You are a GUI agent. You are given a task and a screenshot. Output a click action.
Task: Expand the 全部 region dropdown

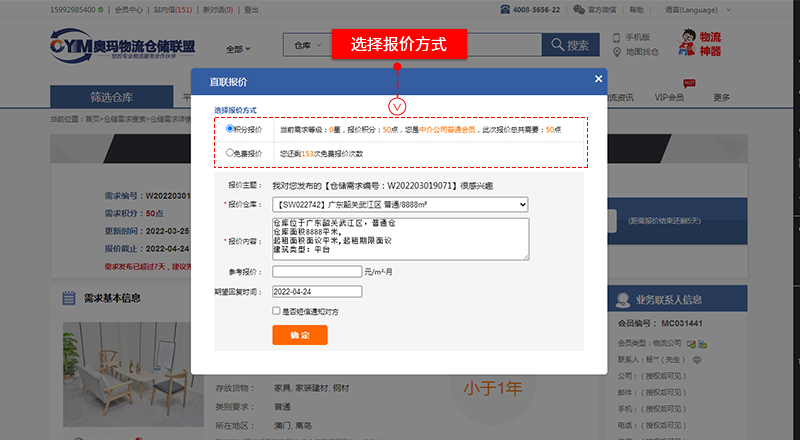click(238, 48)
